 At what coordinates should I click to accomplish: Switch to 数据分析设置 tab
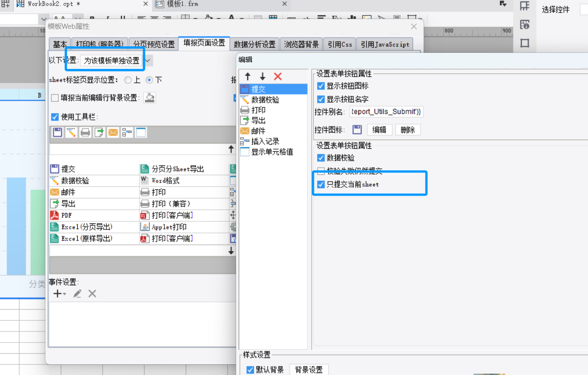[x=254, y=44]
